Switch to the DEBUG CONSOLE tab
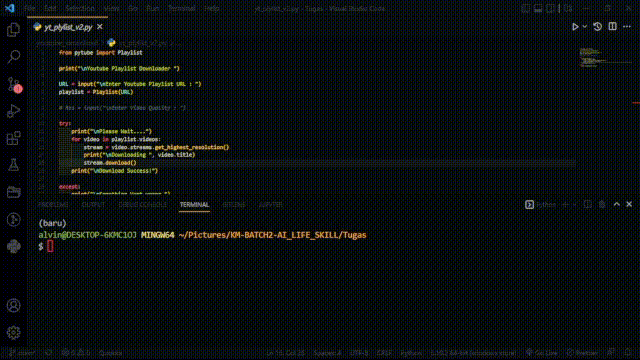Viewport: 640px width, 360px height. tap(142, 204)
